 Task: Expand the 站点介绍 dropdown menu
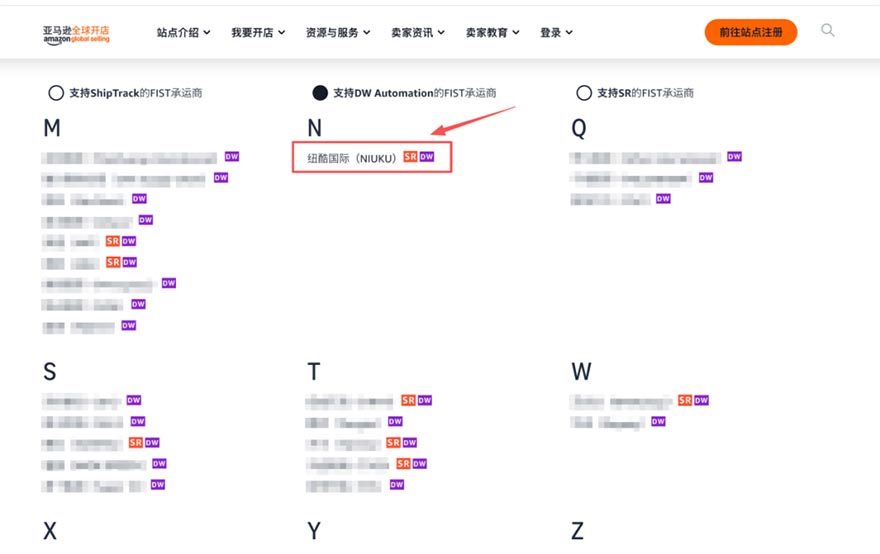183,33
